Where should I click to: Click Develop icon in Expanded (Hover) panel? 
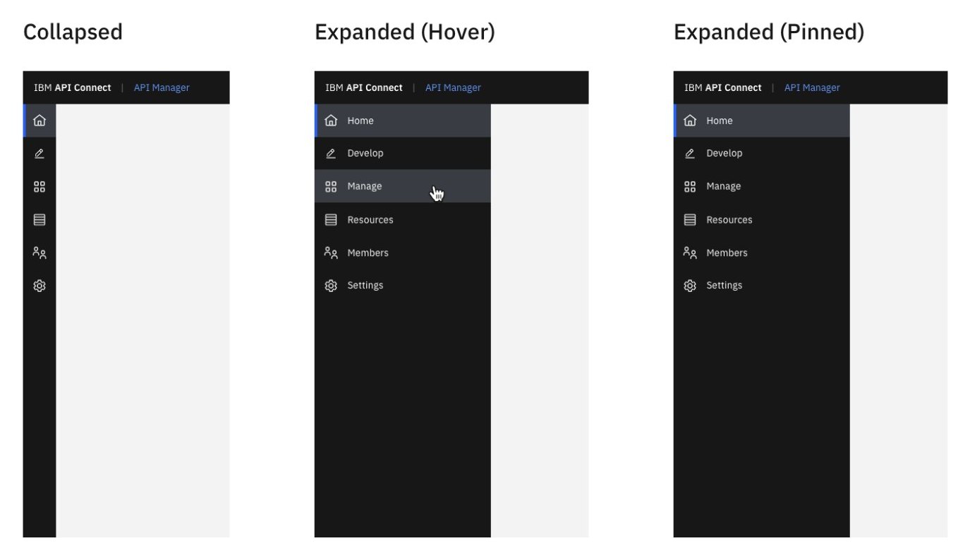pyautogui.click(x=331, y=153)
